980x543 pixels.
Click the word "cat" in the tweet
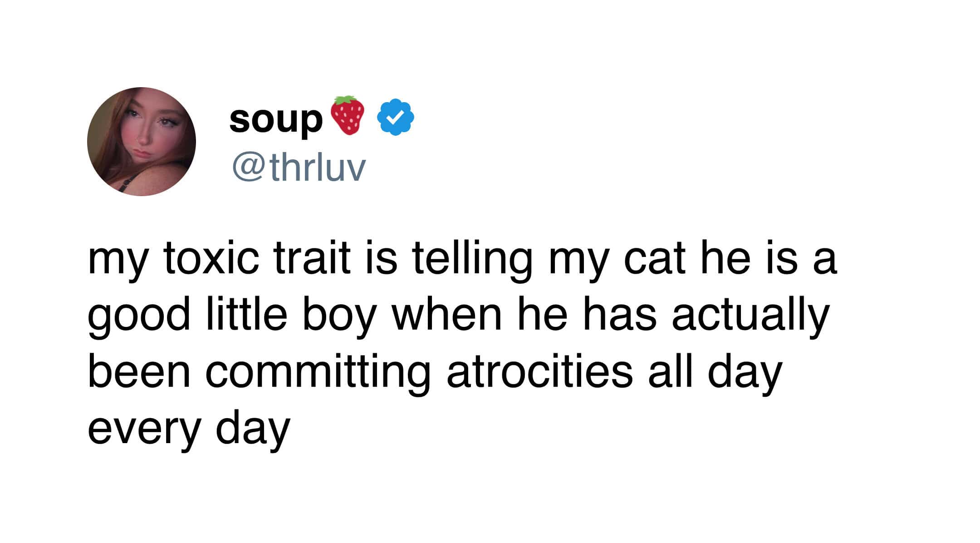(654, 258)
